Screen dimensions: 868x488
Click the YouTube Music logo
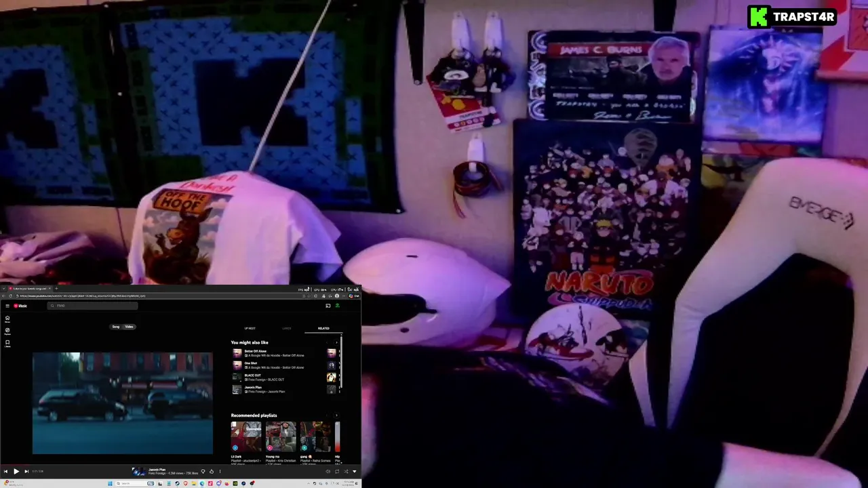[20, 306]
